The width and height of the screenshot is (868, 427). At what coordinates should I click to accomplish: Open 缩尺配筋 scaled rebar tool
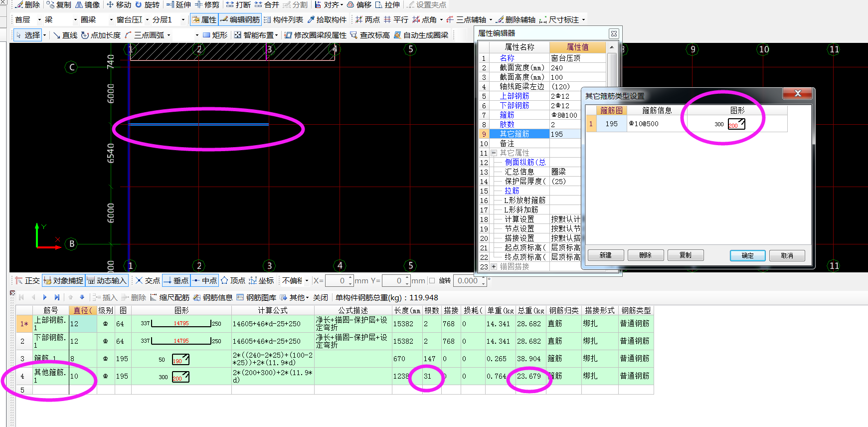tap(170, 297)
